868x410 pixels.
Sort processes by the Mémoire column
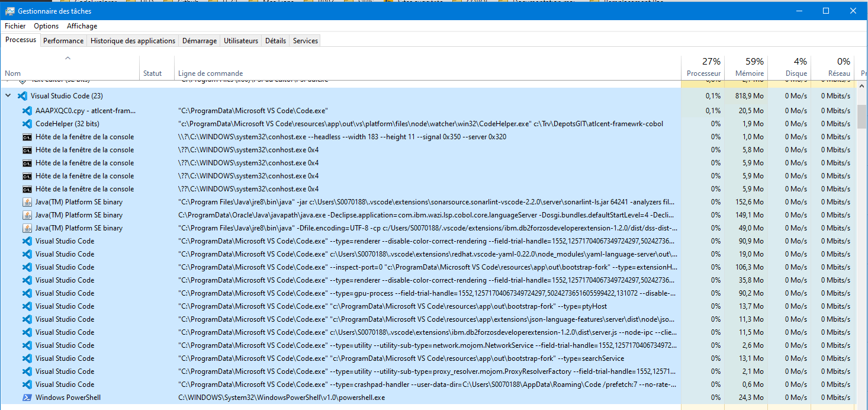[749, 67]
